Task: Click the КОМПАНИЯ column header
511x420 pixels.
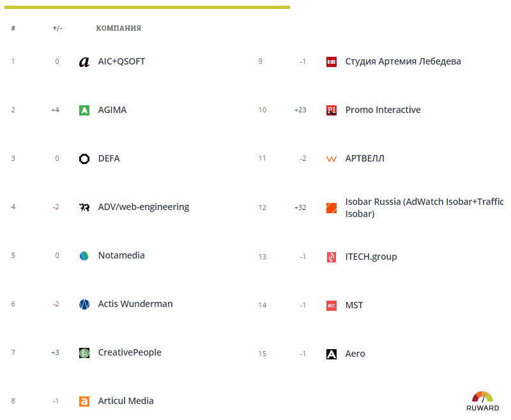Action: coord(119,28)
